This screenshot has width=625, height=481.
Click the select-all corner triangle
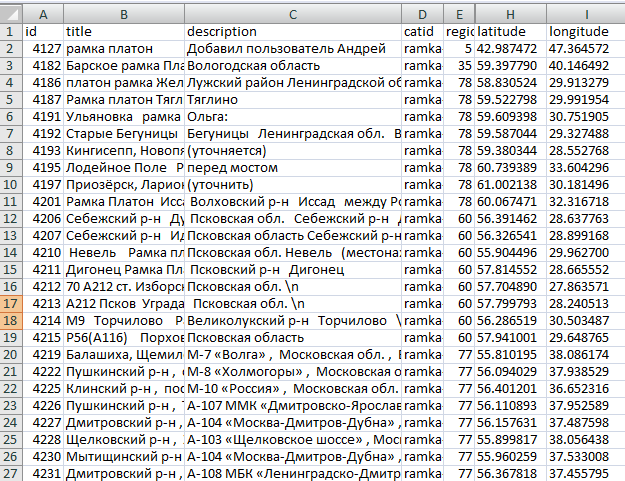(10, 13)
